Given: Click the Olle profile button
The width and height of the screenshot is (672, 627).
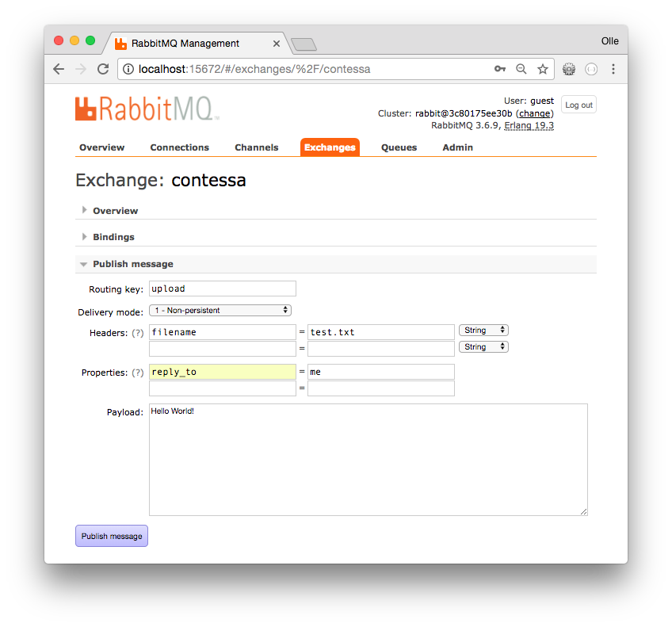Looking at the screenshot, I should (609, 41).
